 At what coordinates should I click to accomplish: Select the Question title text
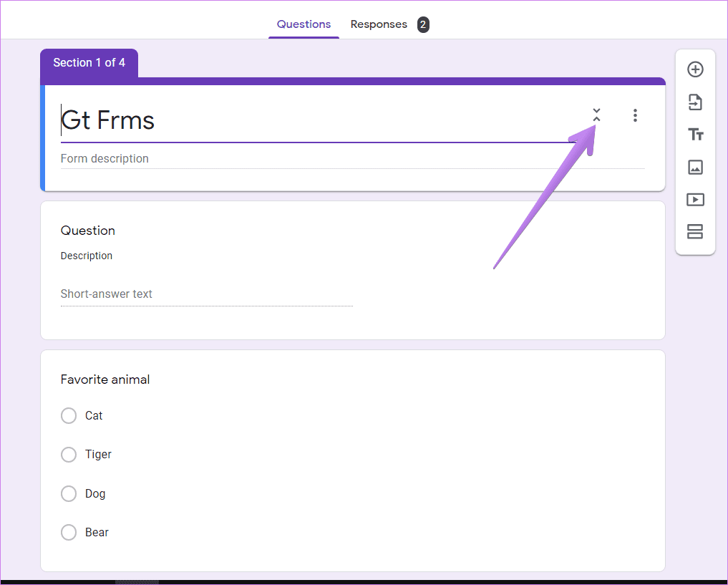tap(88, 231)
